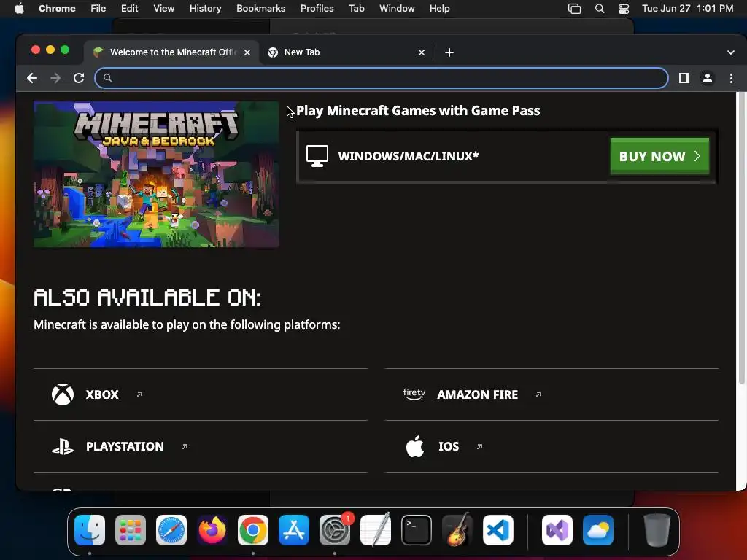The image size is (747, 560).
Task: Open System Settings from the dock
Action: [x=335, y=530]
